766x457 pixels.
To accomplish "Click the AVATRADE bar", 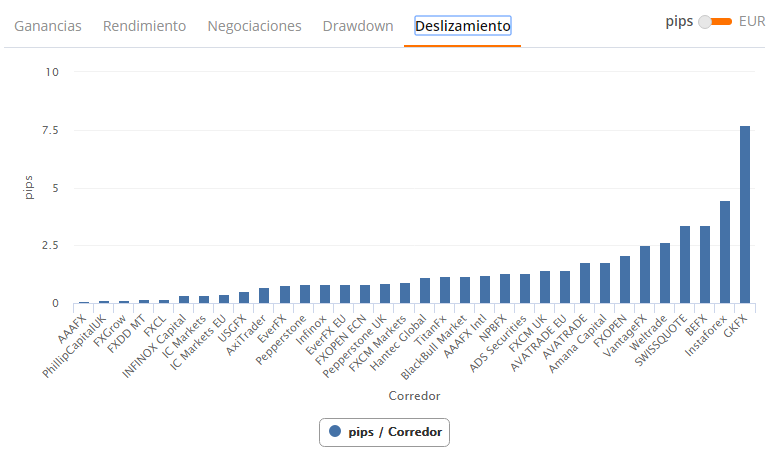I will (x=585, y=283).
